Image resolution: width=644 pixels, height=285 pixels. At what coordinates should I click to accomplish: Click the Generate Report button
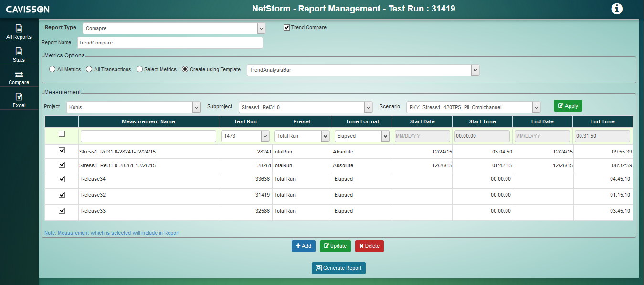(338, 268)
